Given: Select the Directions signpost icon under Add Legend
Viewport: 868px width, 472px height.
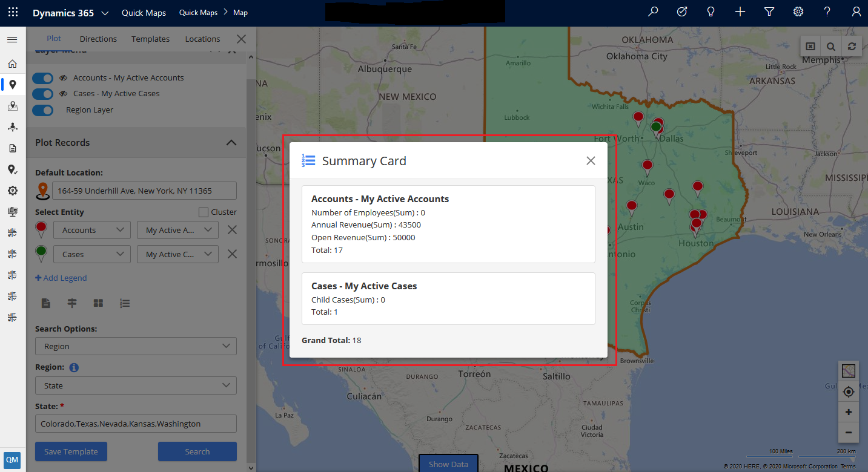Looking at the screenshot, I should 72,303.
